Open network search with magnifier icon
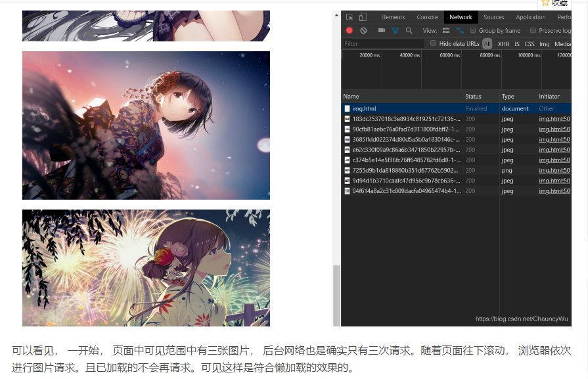Viewport: 588px width, 379px height. [409, 31]
